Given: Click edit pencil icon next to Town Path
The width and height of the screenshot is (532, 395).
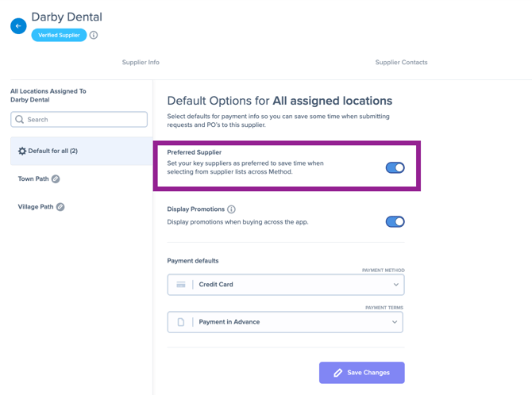Looking at the screenshot, I should click(x=56, y=178).
